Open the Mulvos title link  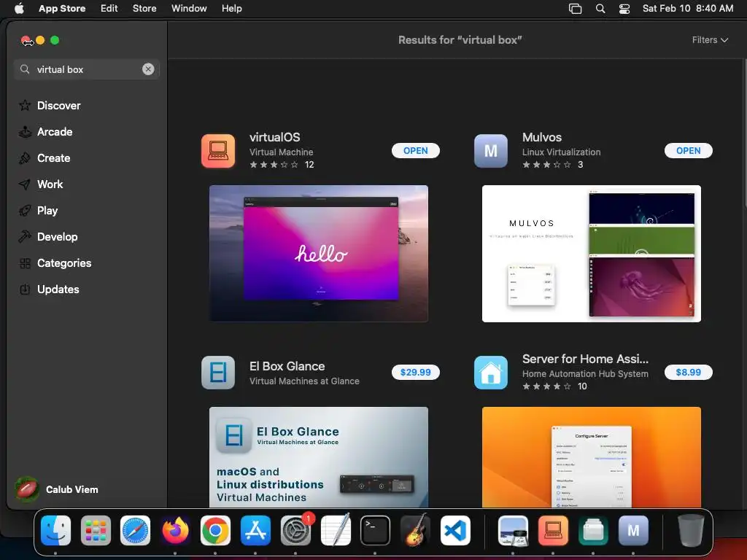point(542,137)
